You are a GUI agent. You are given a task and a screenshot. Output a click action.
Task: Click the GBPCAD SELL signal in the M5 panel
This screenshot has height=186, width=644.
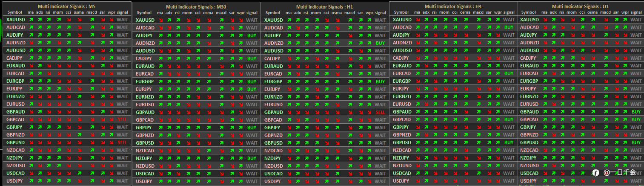coord(122,119)
